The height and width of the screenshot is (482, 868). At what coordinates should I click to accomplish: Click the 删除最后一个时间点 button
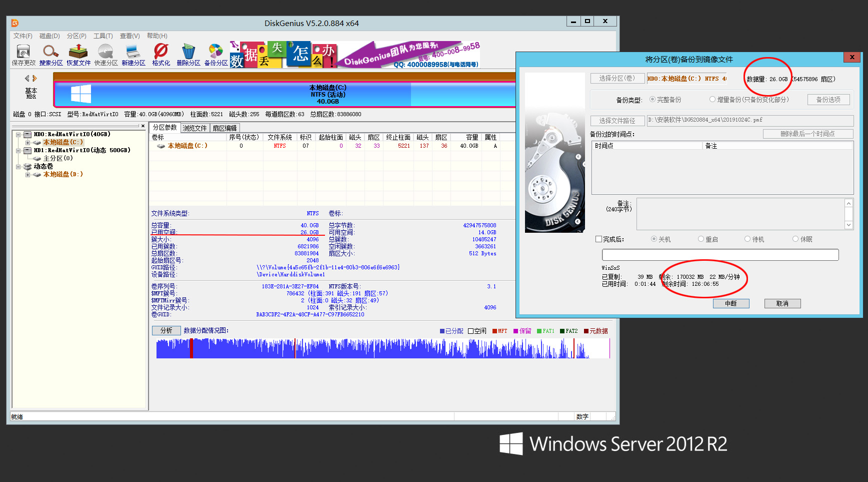coord(807,134)
